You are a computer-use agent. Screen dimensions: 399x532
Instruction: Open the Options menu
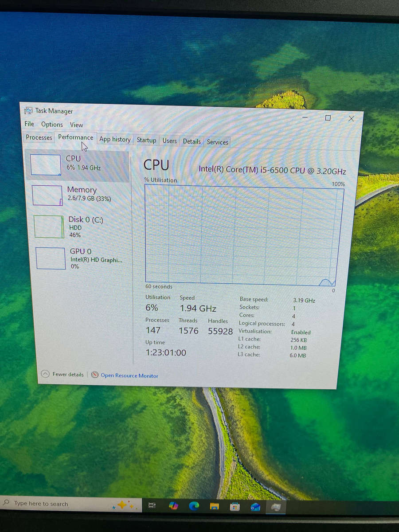[x=52, y=125]
